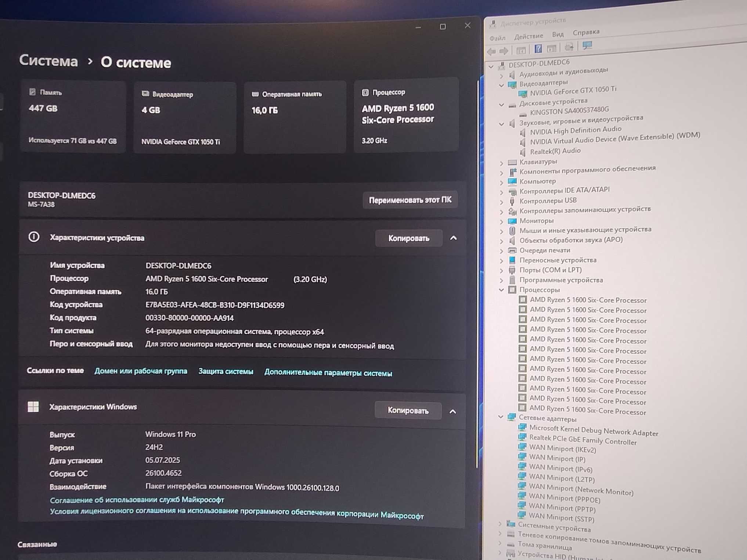
Task: Click the scan for hardware changes monitor icon
Action: pos(587,46)
